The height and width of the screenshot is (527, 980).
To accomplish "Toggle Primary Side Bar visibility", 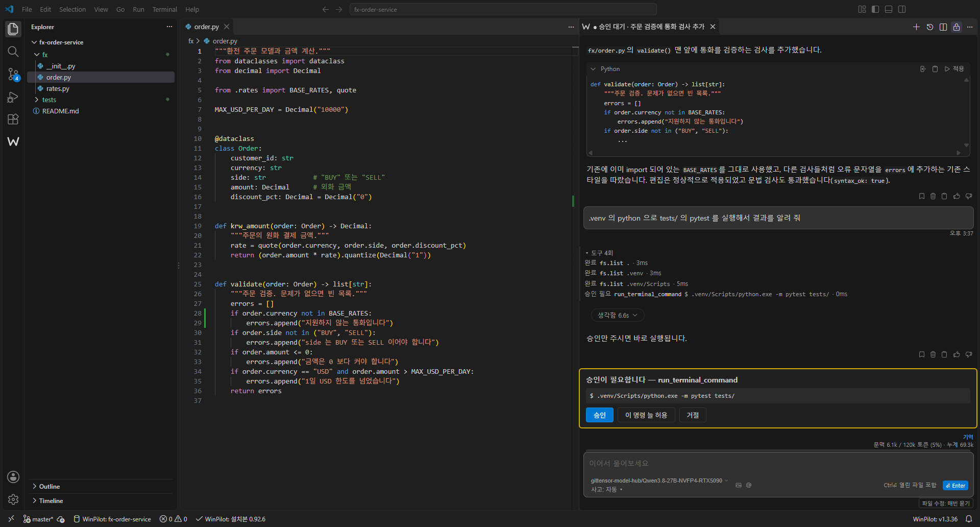I will point(875,9).
